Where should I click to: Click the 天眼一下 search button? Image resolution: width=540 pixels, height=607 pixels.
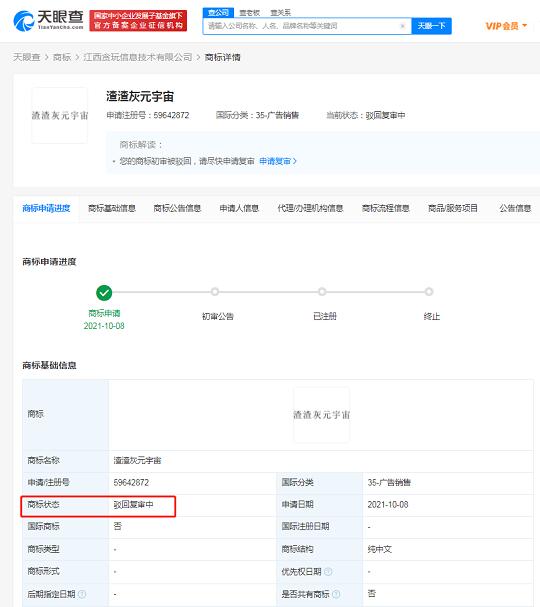pos(431,26)
